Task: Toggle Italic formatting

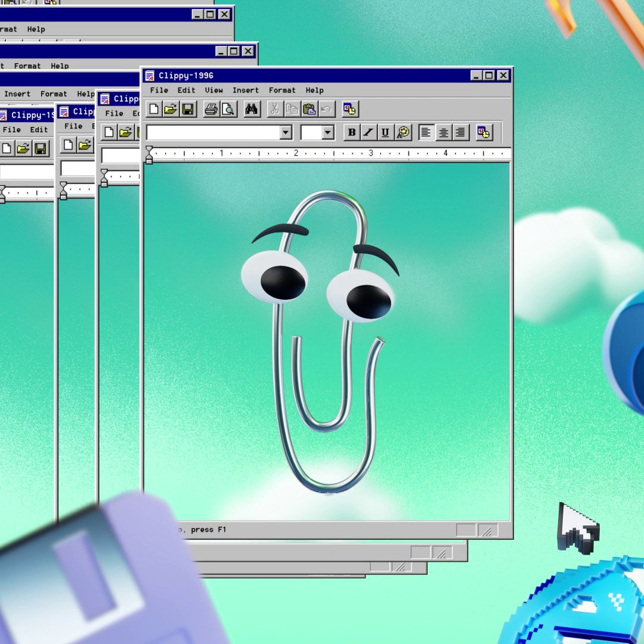Action: click(x=369, y=132)
